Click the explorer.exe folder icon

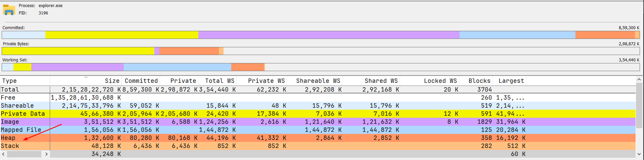(9, 10)
